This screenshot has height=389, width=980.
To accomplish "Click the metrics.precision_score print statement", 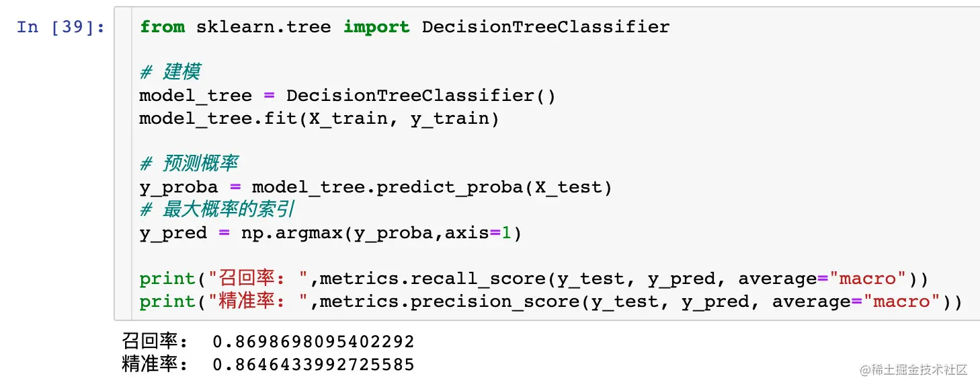I will (x=550, y=302).
